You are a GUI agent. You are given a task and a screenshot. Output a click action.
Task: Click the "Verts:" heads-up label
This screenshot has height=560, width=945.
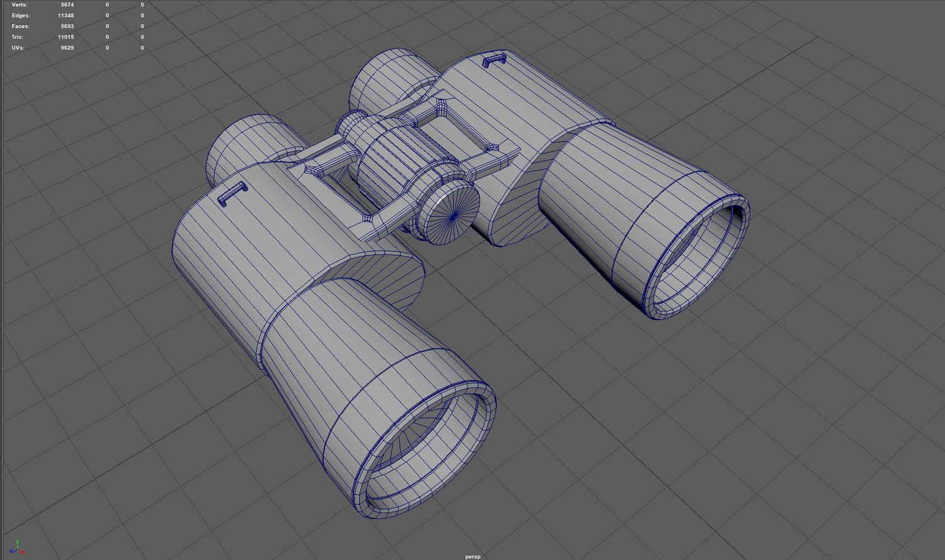coord(20,5)
